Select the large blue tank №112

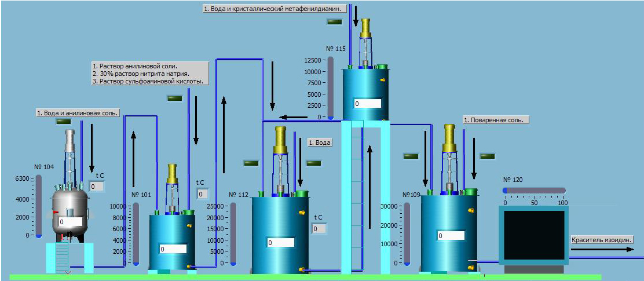click(x=280, y=235)
